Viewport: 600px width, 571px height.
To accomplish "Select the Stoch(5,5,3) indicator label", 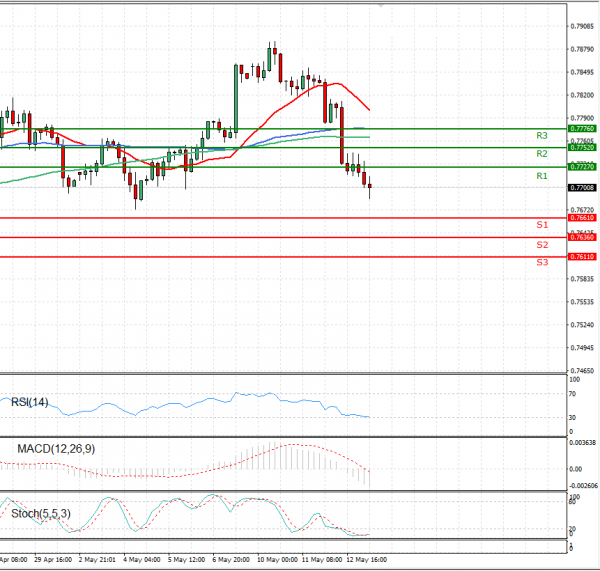I will click(40, 514).
